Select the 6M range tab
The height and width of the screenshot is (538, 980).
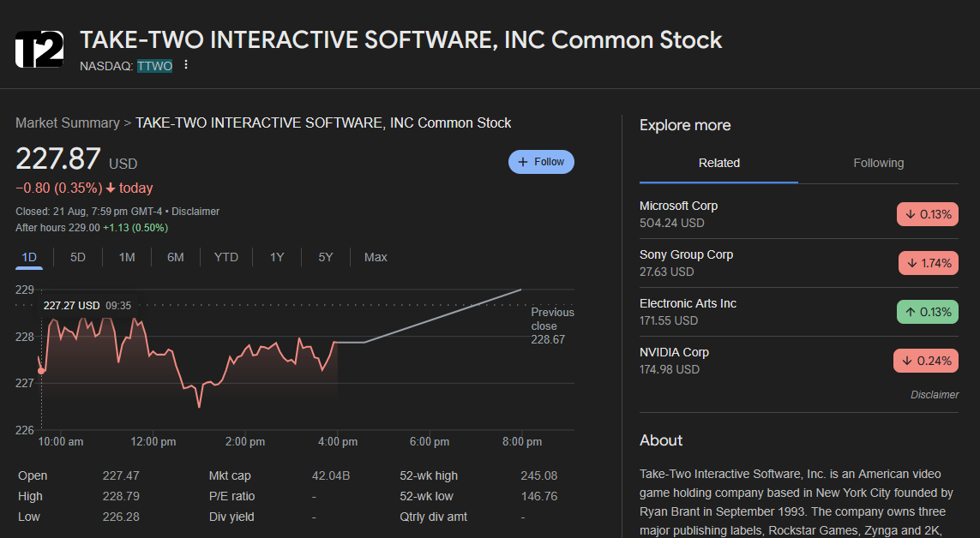tap(176, 257)
